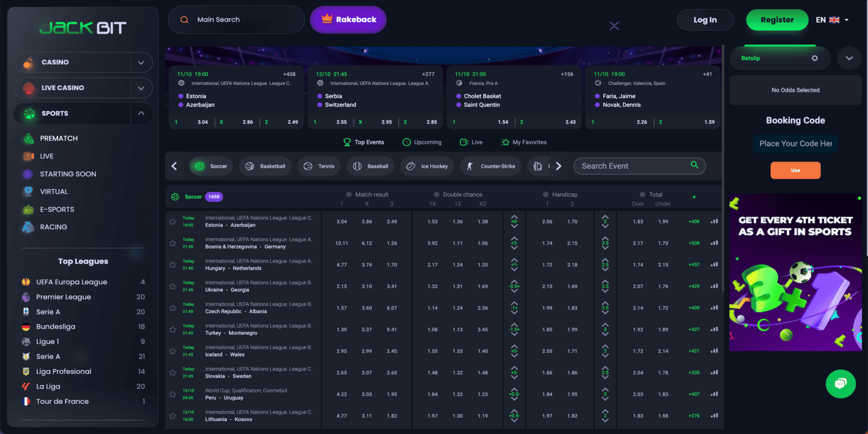
Task: Open the EN language dropdown
Action: (832, 20)
